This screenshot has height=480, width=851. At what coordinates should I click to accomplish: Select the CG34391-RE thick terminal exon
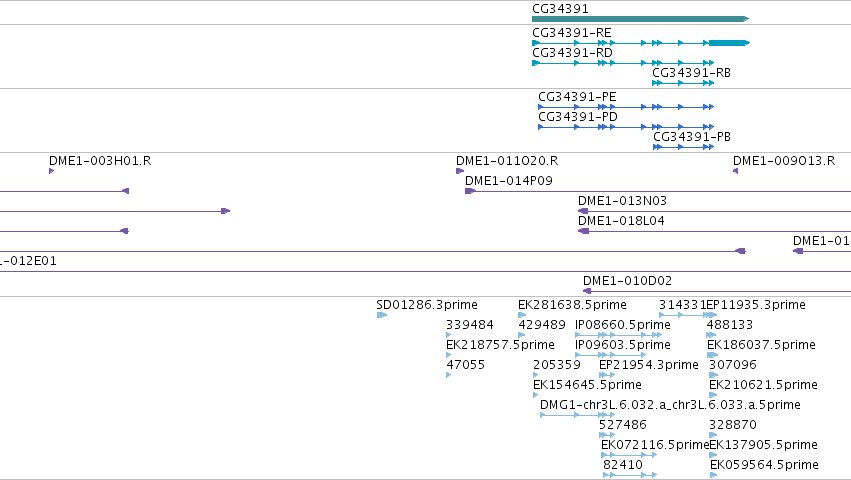(x=729, y=43)
